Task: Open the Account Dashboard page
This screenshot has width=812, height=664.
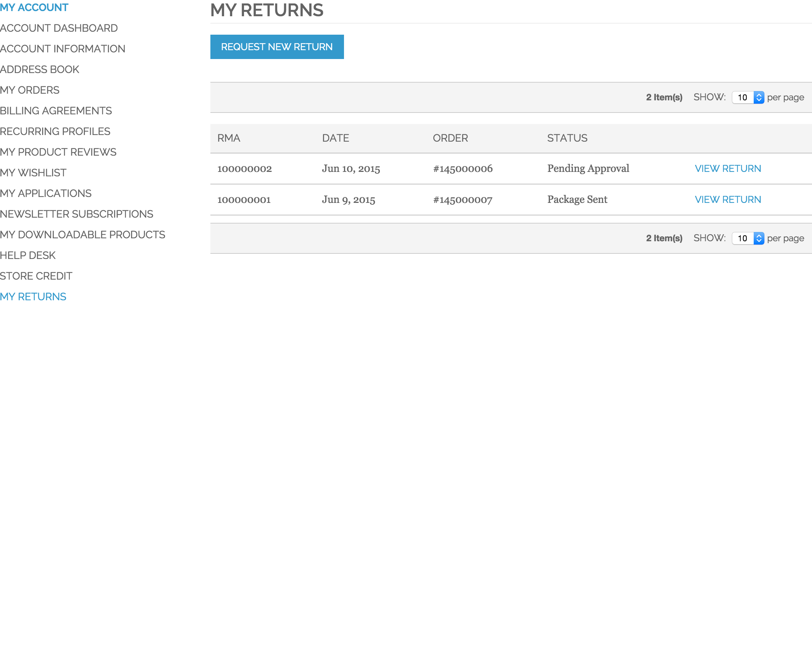Action: 59,28
